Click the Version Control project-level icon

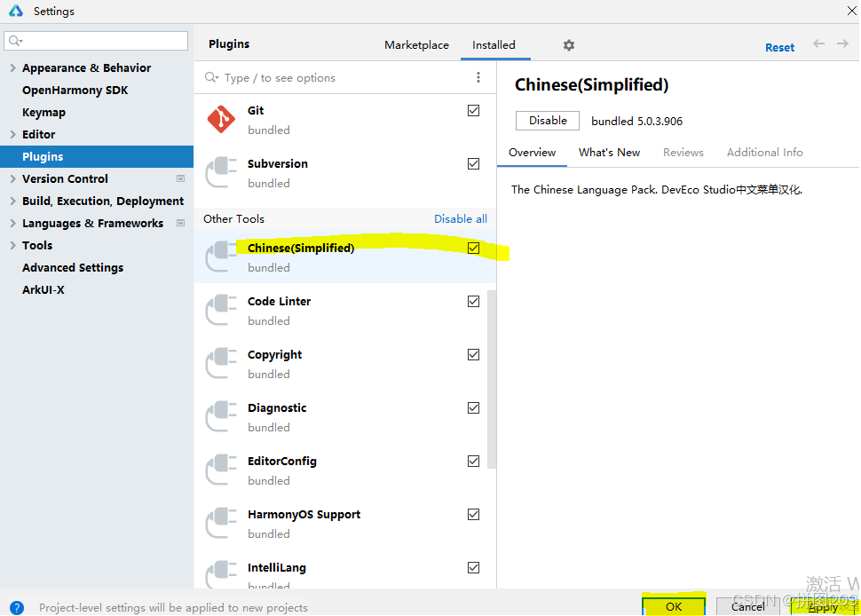tap(181, 178)
